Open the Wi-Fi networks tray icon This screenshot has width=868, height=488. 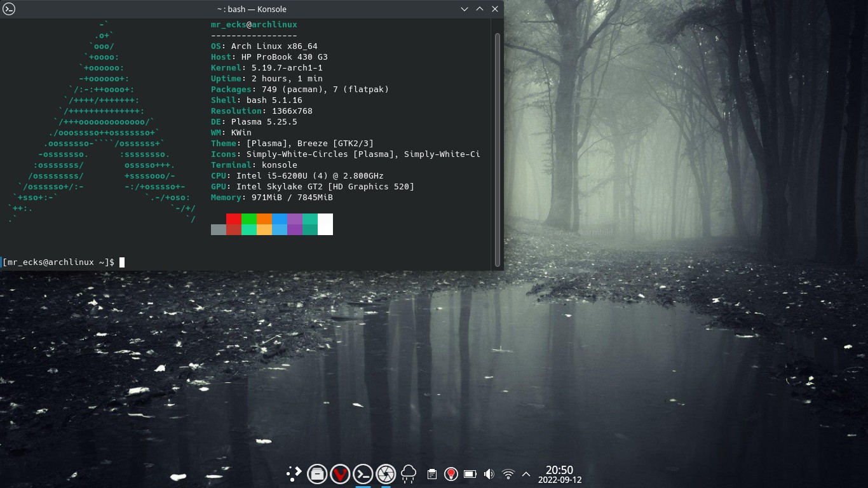tap(508, 474)
